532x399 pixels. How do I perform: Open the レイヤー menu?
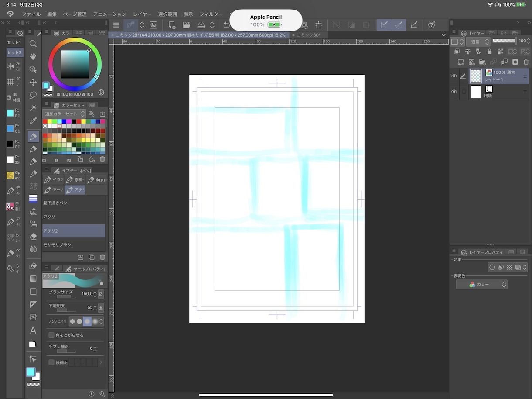click(x=143, y=14)
